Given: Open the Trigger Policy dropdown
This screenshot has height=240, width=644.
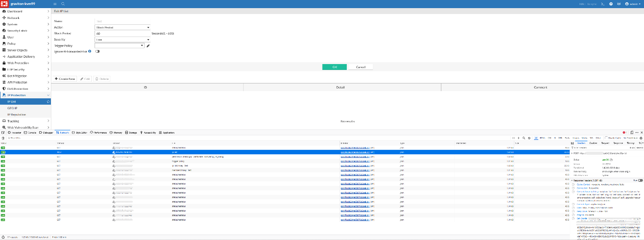Looking at the screenshot, I should click(x=120, y=46).
